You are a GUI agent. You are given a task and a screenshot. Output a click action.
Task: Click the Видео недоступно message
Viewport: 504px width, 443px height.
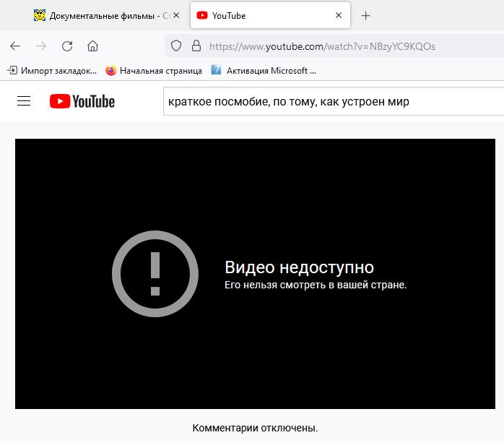299,267
